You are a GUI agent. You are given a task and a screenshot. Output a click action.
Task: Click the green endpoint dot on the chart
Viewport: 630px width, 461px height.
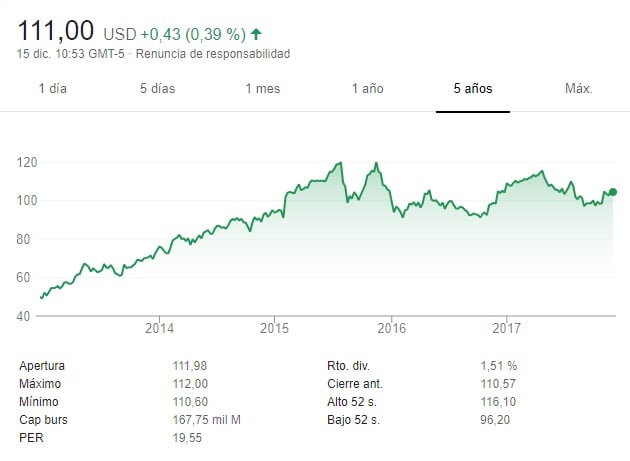pos(612,192)
